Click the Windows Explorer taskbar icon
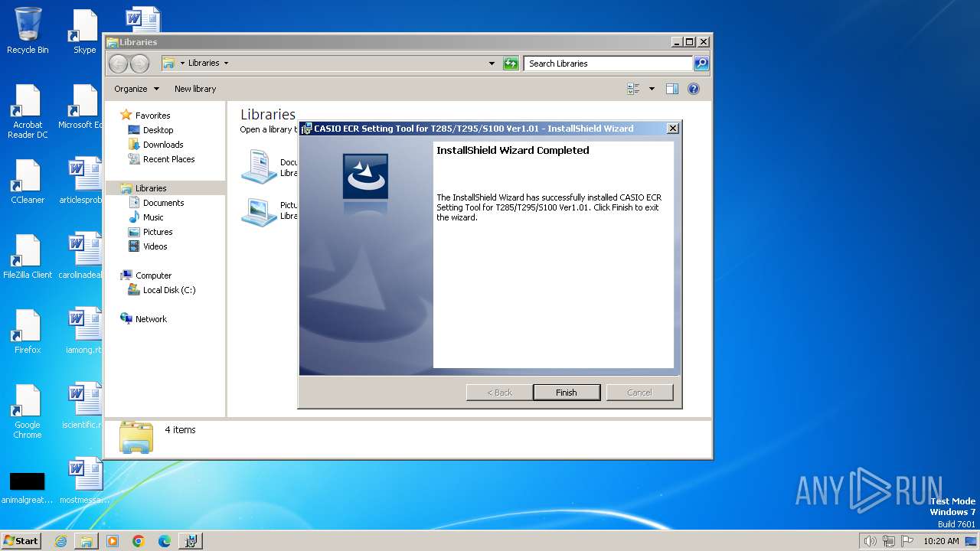The width and height of the screenshot is (980, 551). click(87, 541)
